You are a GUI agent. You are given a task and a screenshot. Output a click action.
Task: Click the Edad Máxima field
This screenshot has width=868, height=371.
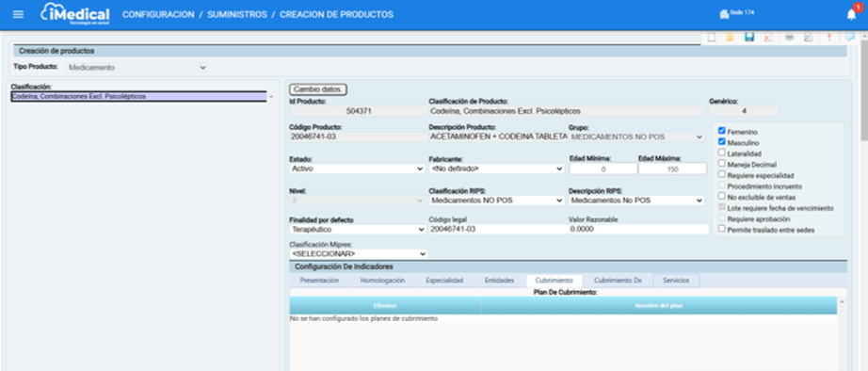click(x=672, y=169)
